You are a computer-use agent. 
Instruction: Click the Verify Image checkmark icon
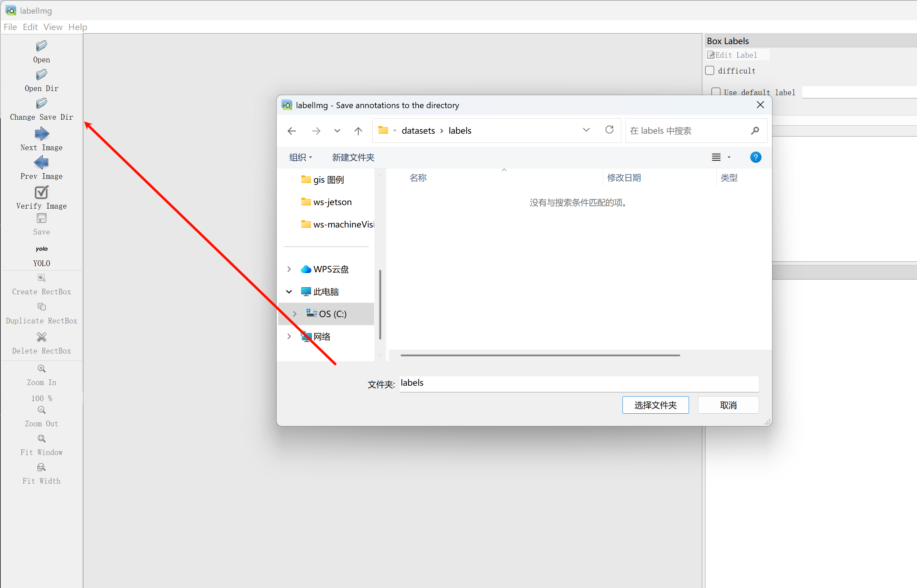pyautogui.click(x=41, y=192)
